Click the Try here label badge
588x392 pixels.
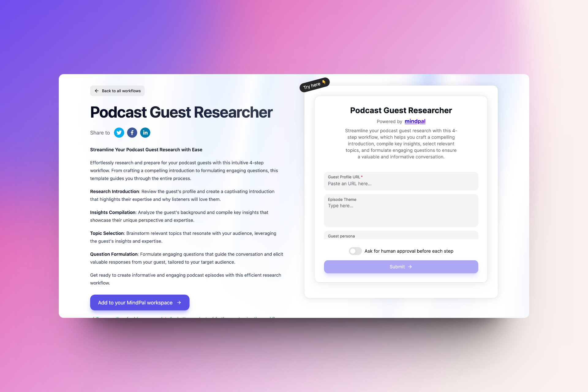[314, 84]
